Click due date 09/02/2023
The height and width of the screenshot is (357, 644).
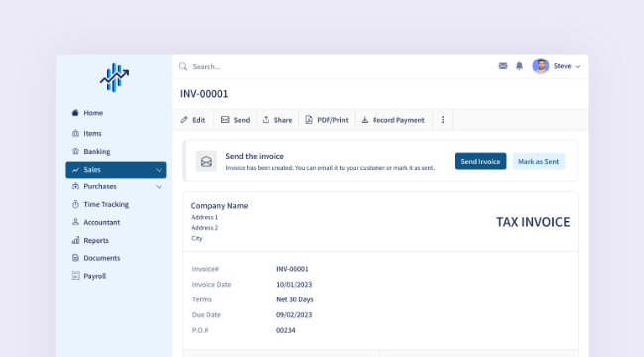294,315
